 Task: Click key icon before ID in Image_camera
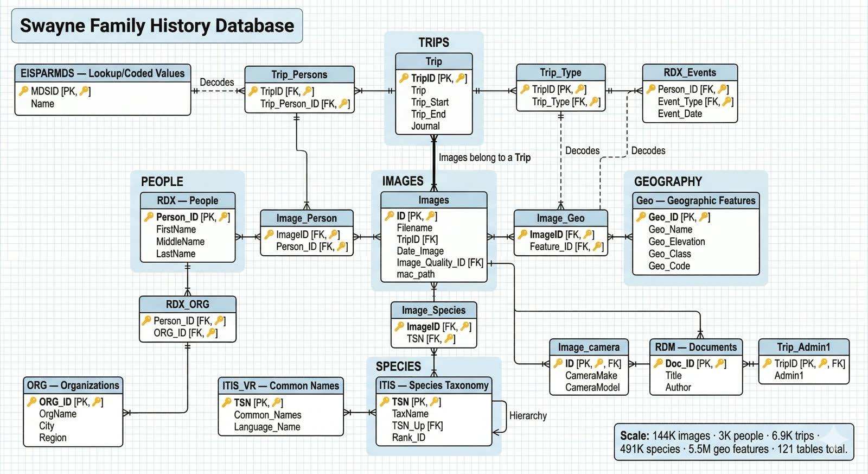[558, 363]
